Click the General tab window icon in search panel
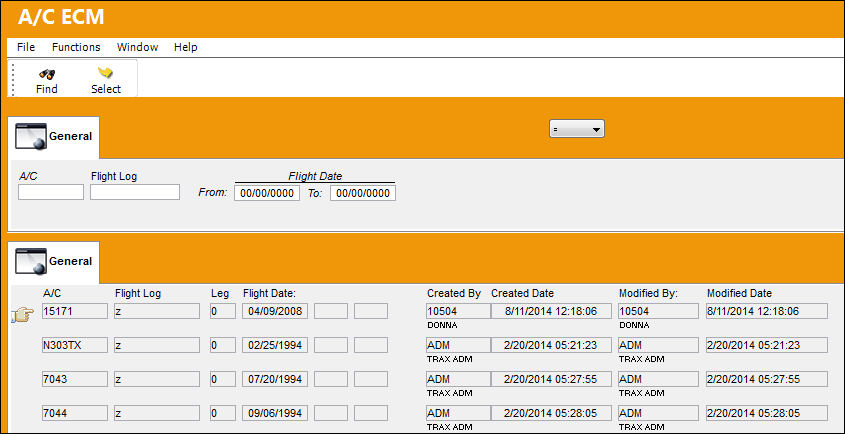Screen dimensions: 845x434 coord(31,136)
